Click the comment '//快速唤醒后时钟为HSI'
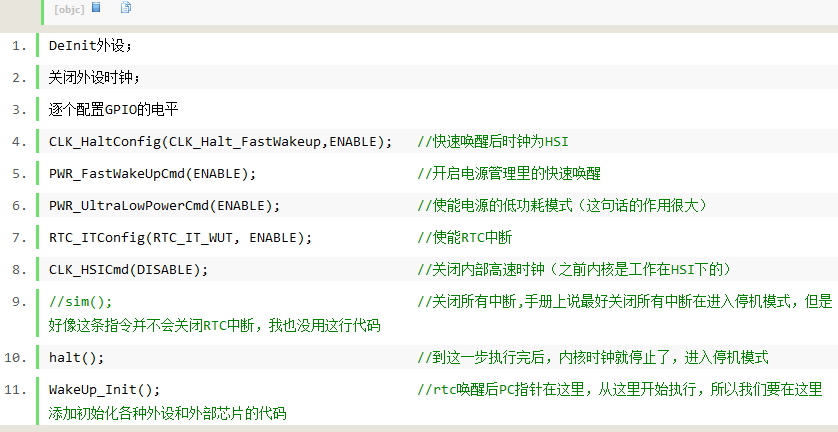The height and width of the screenshot is (432, 838). [x=493, y=142]
